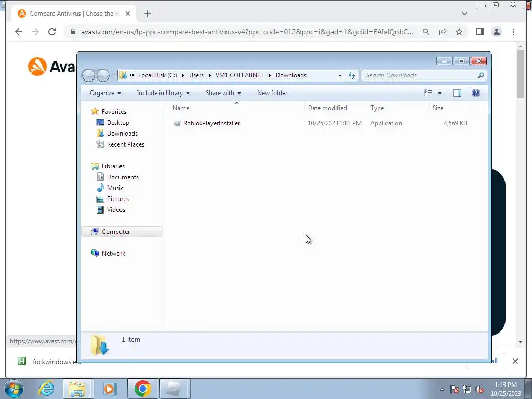Click Users in the address breadcrumb
This screenshot has height=399, width=532.
coord(196,75)
